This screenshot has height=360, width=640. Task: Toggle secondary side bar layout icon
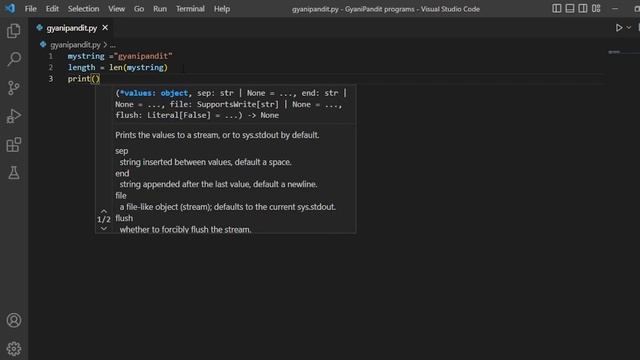[583, 9]
